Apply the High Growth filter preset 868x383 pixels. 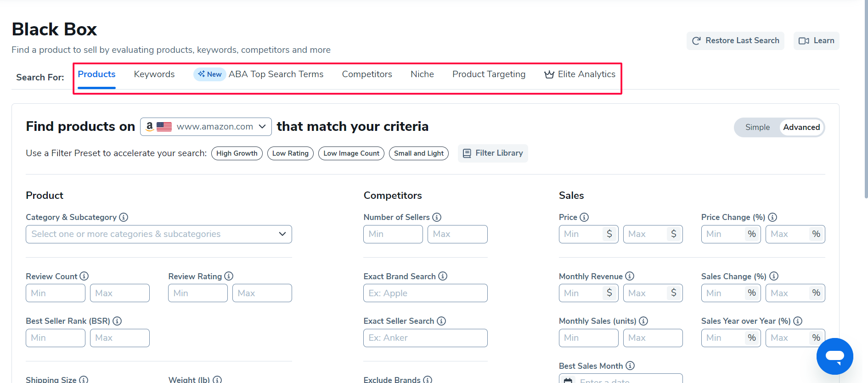pos(237,153)
